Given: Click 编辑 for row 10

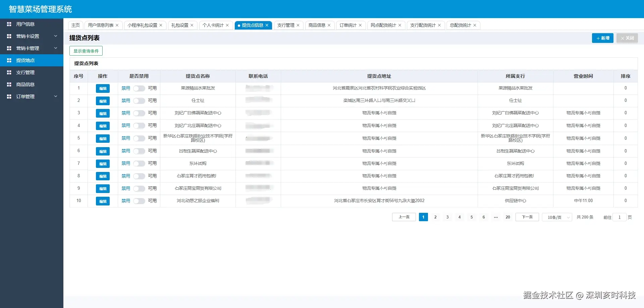Looking at the screenshot, I should [103, 201].
